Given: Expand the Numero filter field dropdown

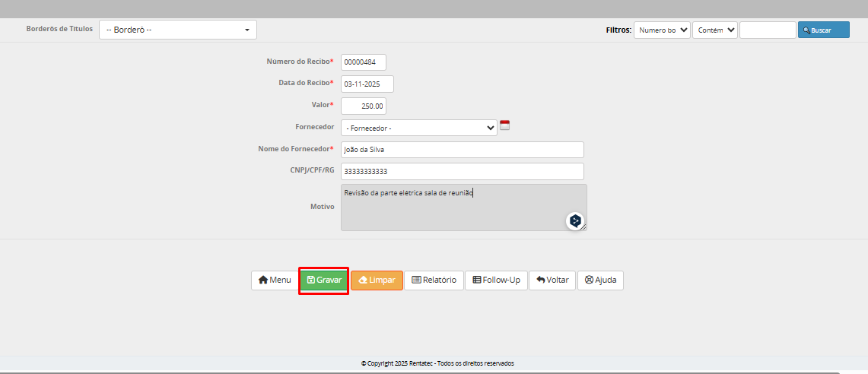Looking at the screenshot, I should coord(662,30).
